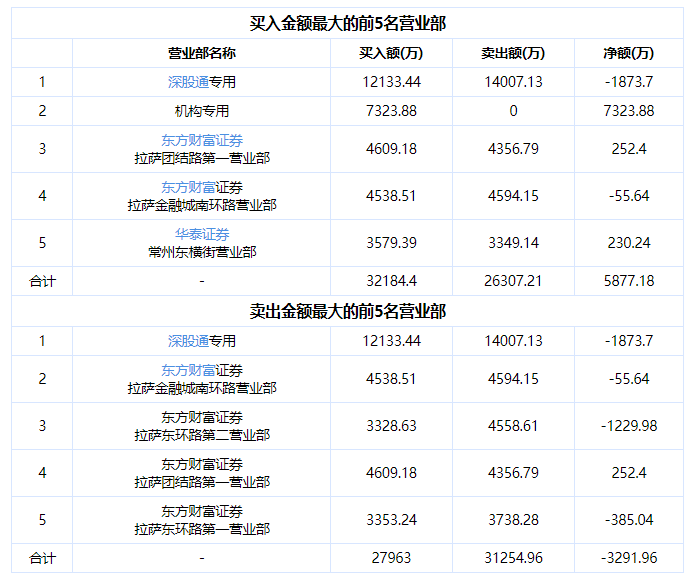Select the 机构专用 row name
696x579 pixels.
202,111
